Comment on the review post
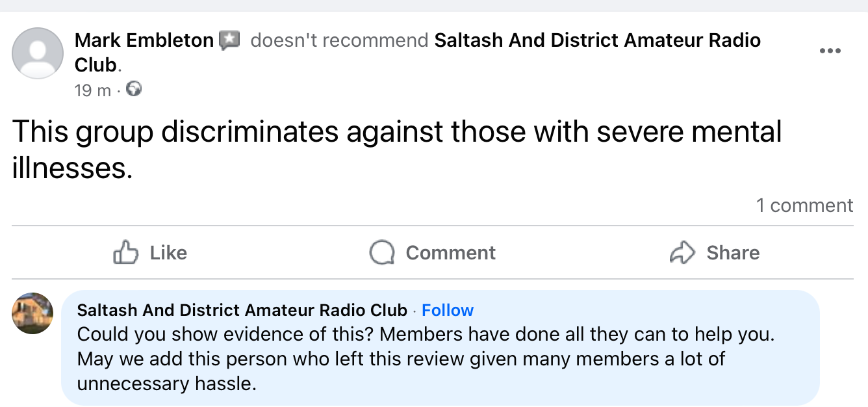Viewport: 868px width, 407px height. [x=431, y=252]
